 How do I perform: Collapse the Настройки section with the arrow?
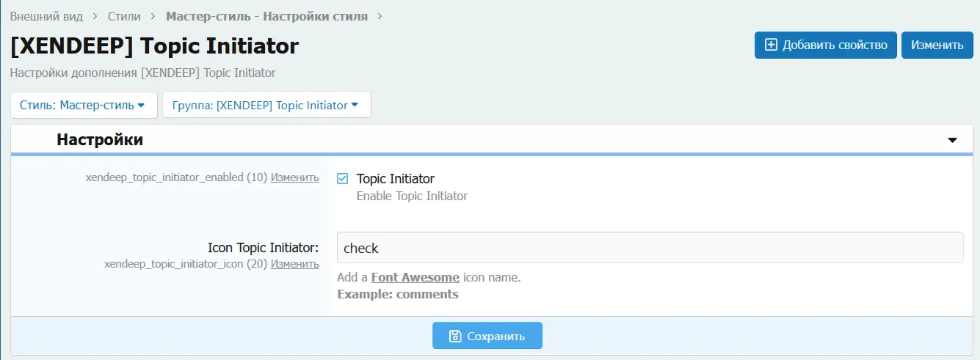pyautogui.click(x=952, y=139)
